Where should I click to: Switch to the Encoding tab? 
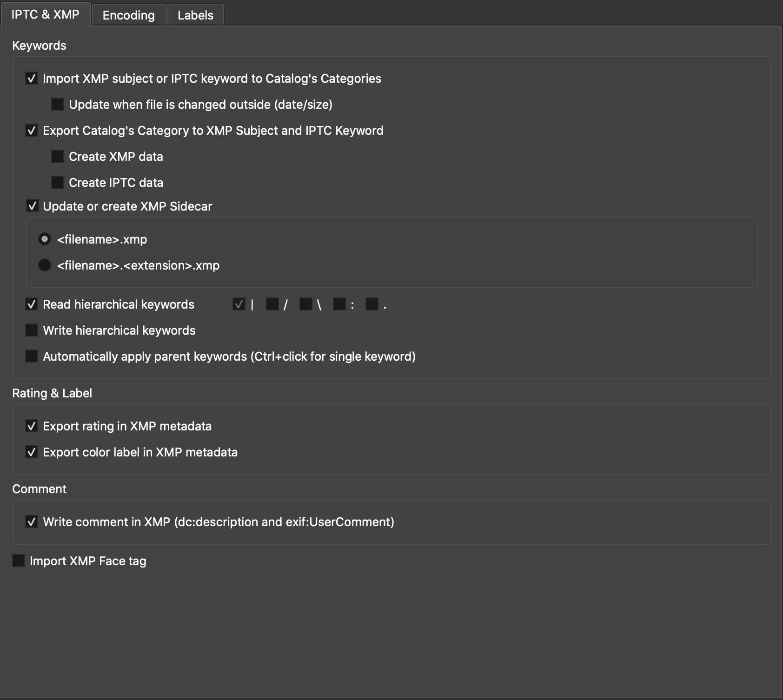(128, 15)
